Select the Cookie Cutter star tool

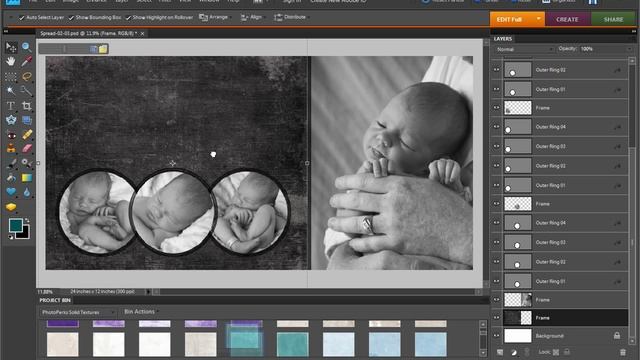[x=11, y=120]
